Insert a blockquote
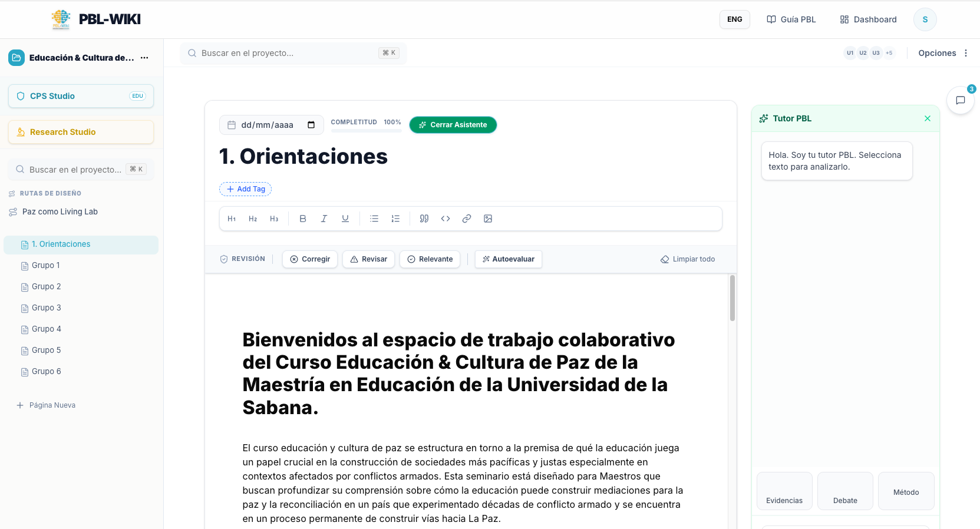 click(424, 219)
